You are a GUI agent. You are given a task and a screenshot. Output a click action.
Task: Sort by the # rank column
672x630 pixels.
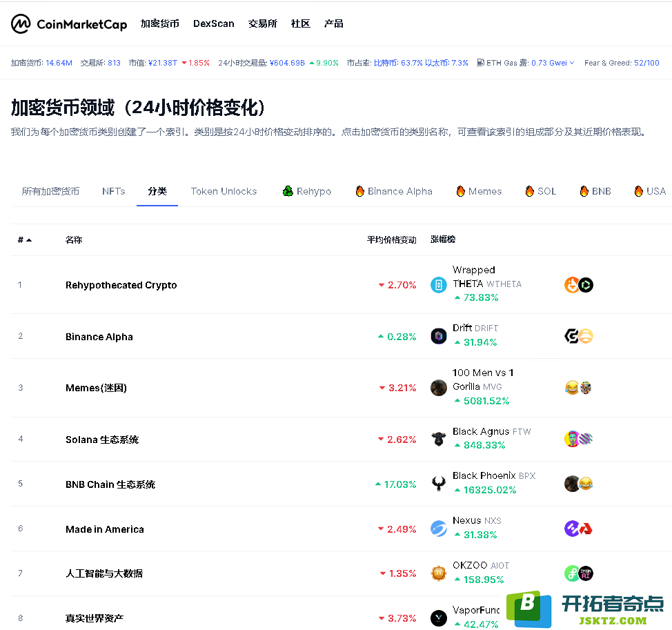(25, 240)
